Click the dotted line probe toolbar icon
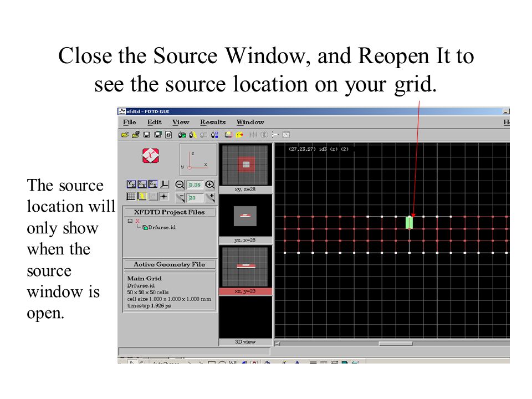Screen dimensions: 532x399 [275, 135]
